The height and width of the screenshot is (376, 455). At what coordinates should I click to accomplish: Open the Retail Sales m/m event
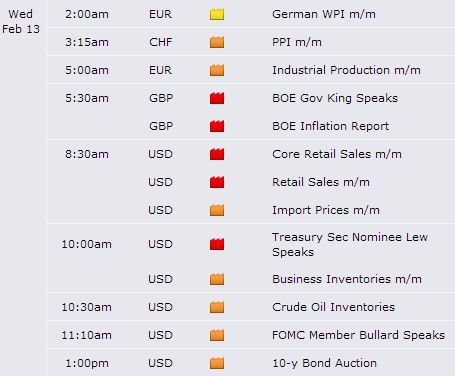(321, 182)
